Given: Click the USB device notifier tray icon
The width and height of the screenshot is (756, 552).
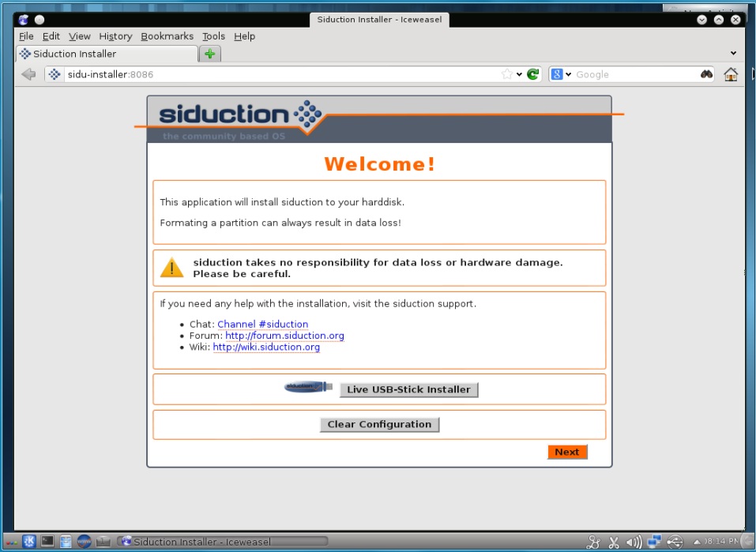Looking at the screenshot, I should point(675,542).
